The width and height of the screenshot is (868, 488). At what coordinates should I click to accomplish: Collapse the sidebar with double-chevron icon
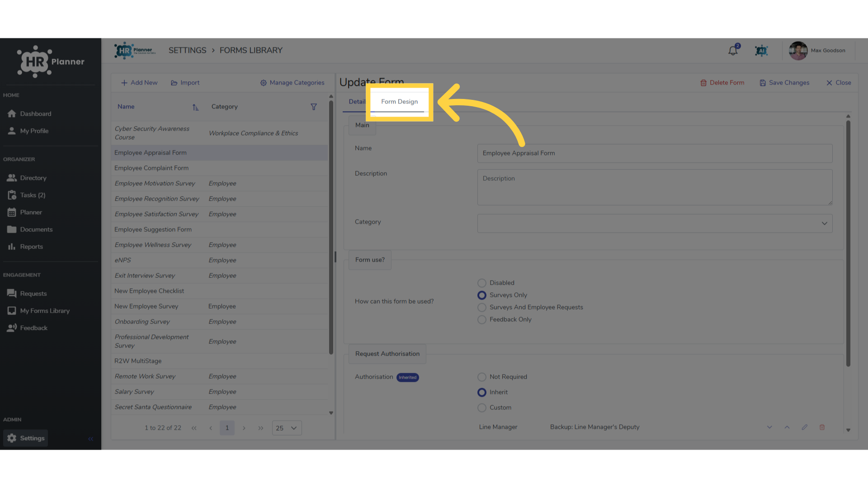(90, 439)
